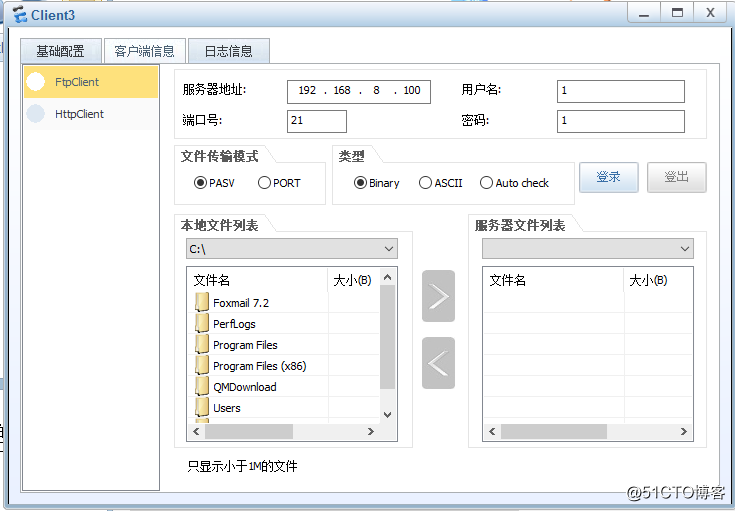Screen dimensions: 735x511
Task: Select the PerfLogs folder icon
Action: [x=202, y=323]
